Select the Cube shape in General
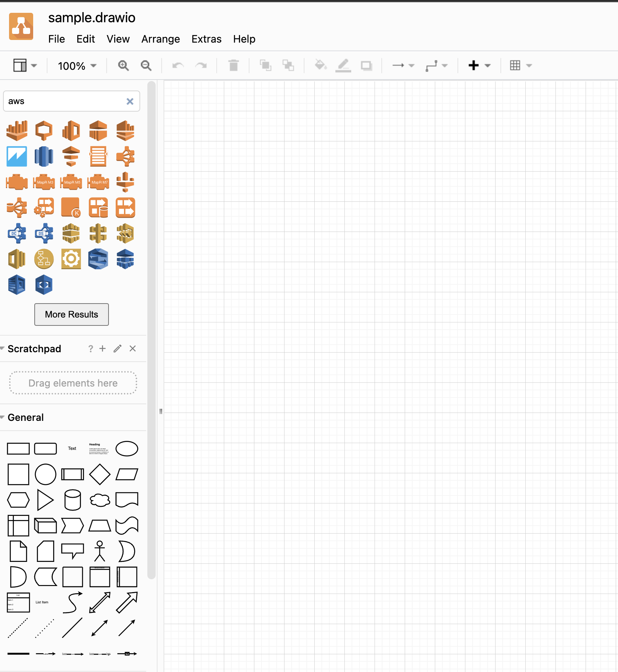Image resolution: width=618 pixels, height=672 pixels. [x=45, y=526]
